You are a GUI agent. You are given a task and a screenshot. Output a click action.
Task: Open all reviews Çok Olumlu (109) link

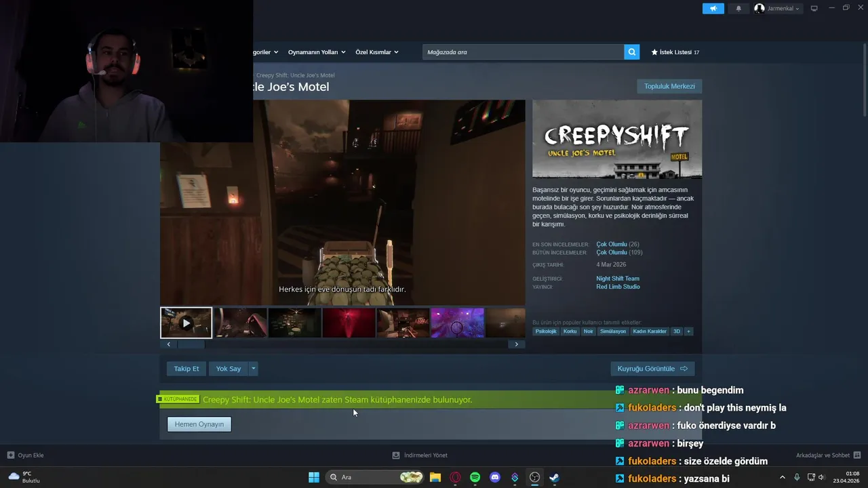coord(619,252)
